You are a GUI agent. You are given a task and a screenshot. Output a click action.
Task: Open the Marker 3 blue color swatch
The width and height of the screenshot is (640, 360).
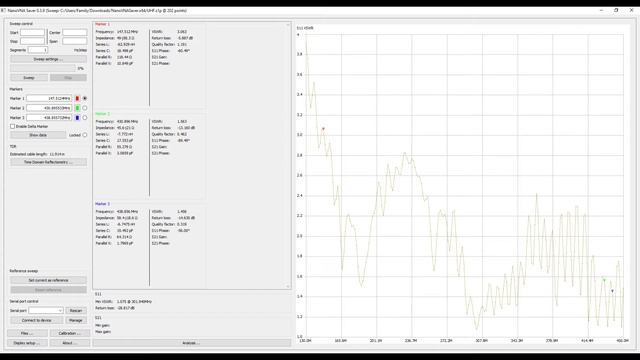pyautogui.click(x=77, y=118)
